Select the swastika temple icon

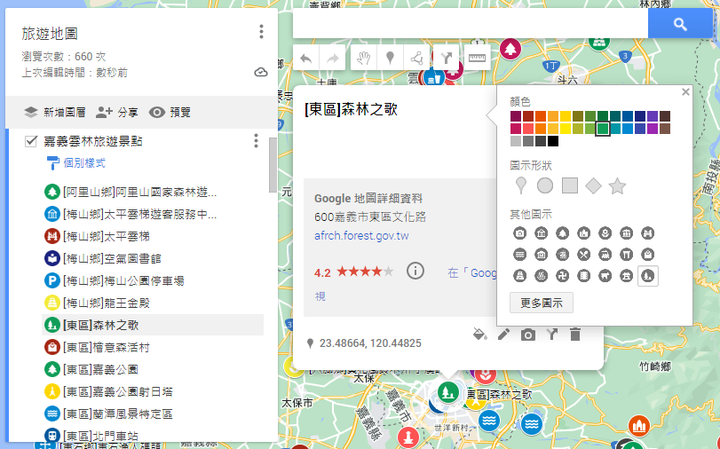pyautogui.click(x=562, y=276)
